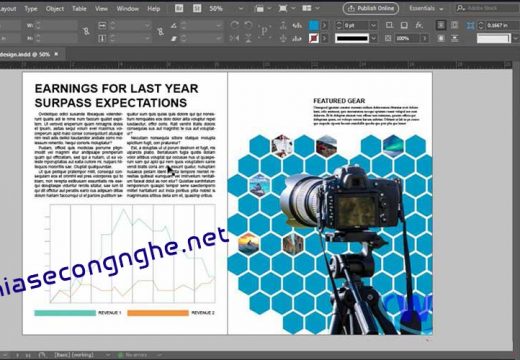
Task: Toggle constrain proportions for scaling percentages
Action: pyautogui.click(x=160, y=32)
